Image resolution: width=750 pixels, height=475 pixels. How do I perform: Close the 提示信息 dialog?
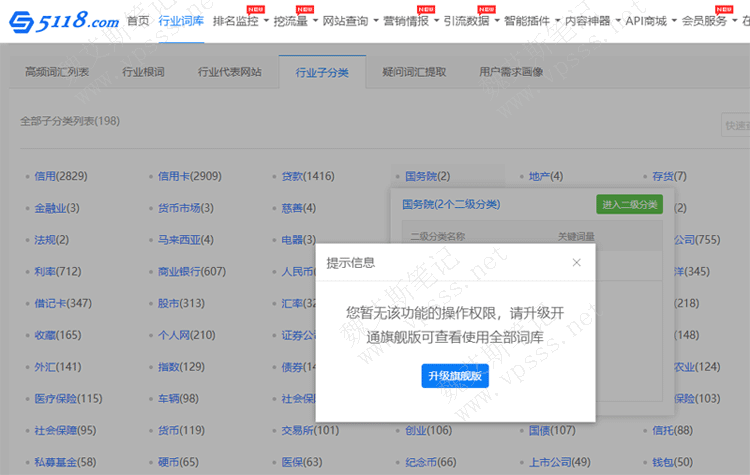[576, 262]
